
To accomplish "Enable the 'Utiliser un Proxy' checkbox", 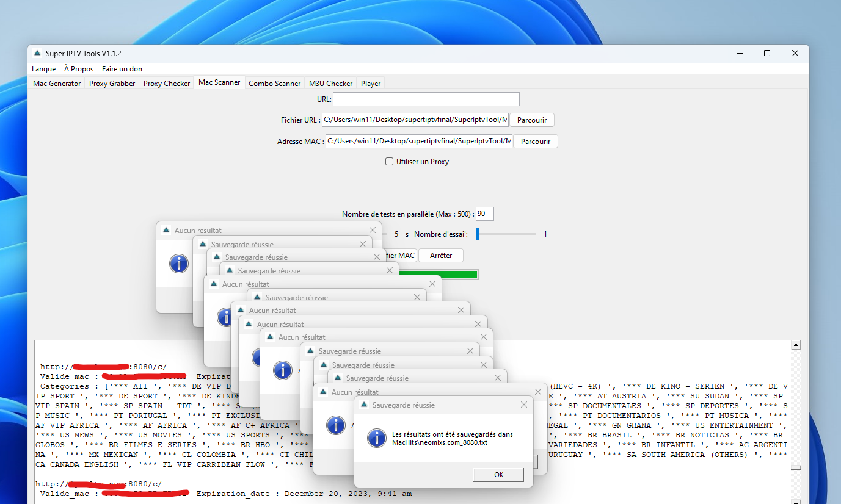I will tap(389, 162).
